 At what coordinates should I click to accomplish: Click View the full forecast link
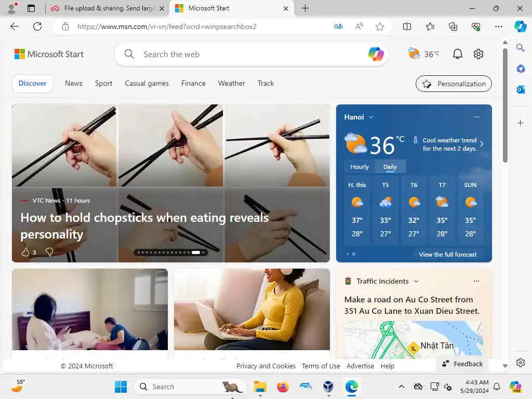coord(447,255)
